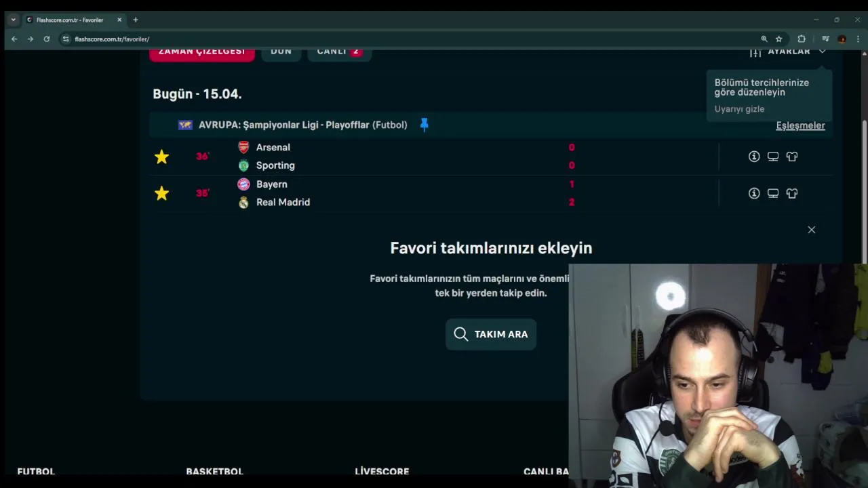Select the Arsenal team name
Image resolution: width=868 pixels, height=488 pixels.
click(273, 147)
